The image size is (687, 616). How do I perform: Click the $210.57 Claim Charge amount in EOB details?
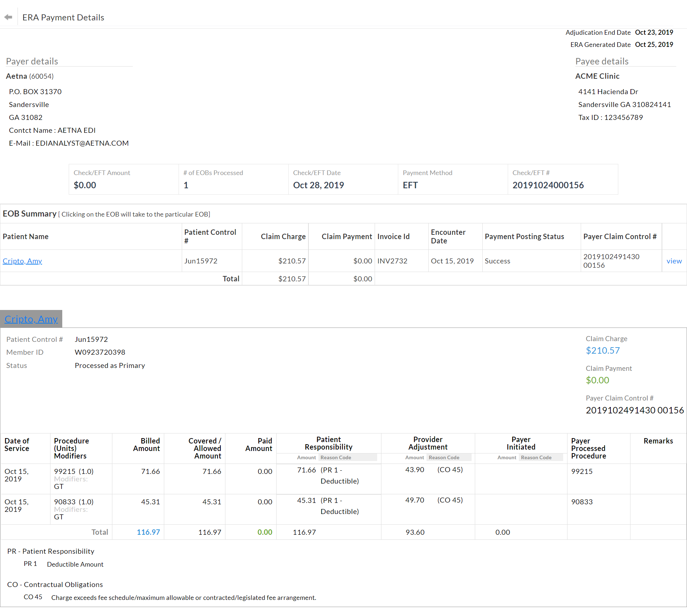tap(603, 350)
